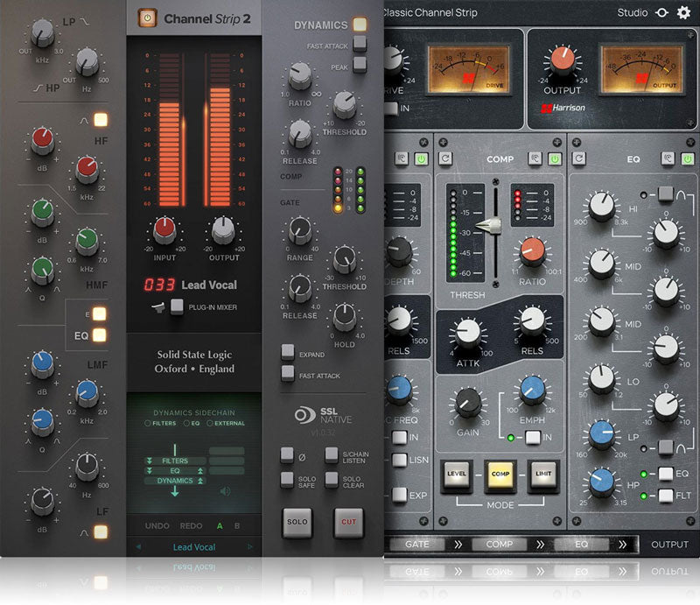700x605 pixels.
Task: Click the Harrison settings gear icon
Action: pos(683,12)
